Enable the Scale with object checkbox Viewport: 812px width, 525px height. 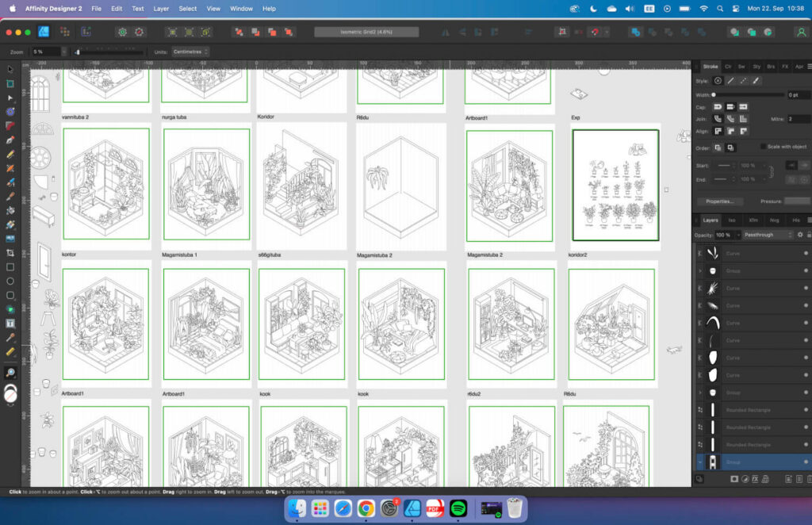(763, 147)
